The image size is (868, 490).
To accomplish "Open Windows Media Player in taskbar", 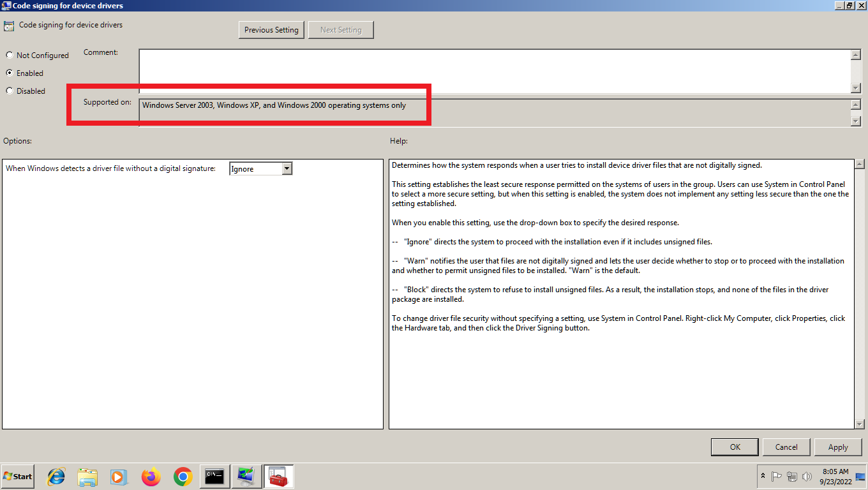I will (119, 477).
